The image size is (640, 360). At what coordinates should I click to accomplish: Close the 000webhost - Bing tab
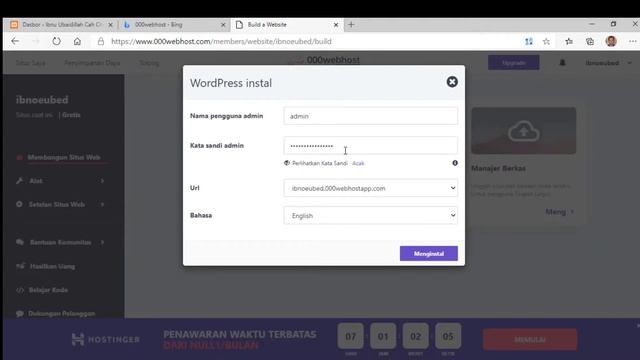tap(223, 25)
